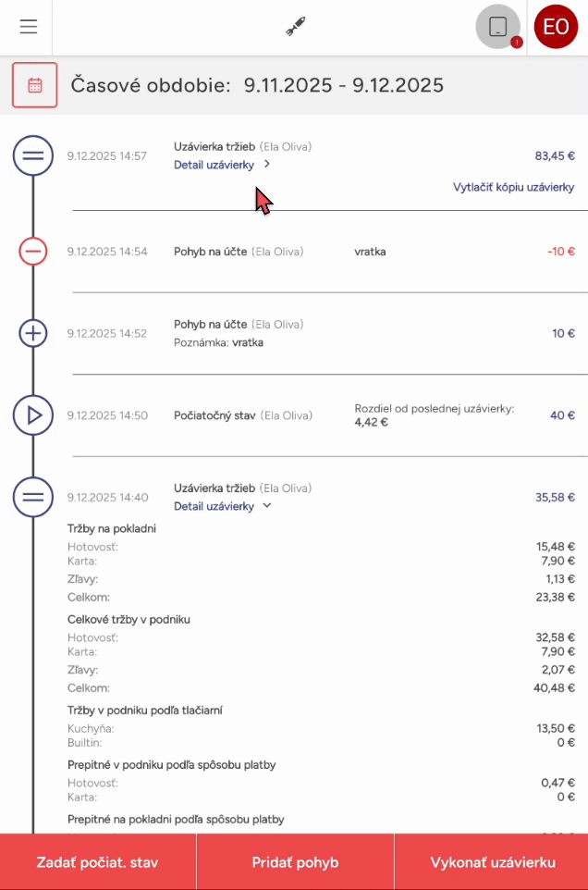
Task: Open the EO user avatar
Action: click(x=556, y=27)
